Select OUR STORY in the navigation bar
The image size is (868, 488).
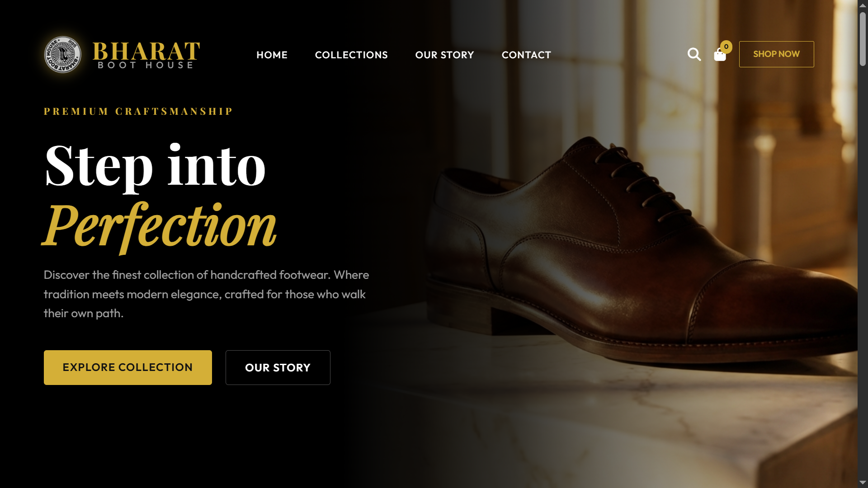[444, 55]
